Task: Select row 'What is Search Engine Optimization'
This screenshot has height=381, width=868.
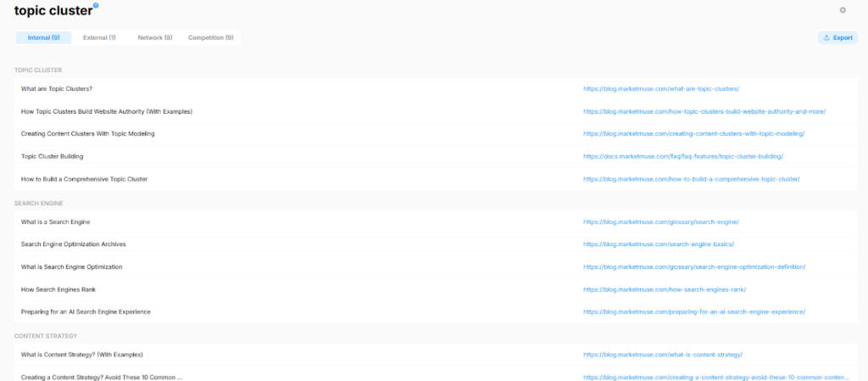Action: pos(436,267)
